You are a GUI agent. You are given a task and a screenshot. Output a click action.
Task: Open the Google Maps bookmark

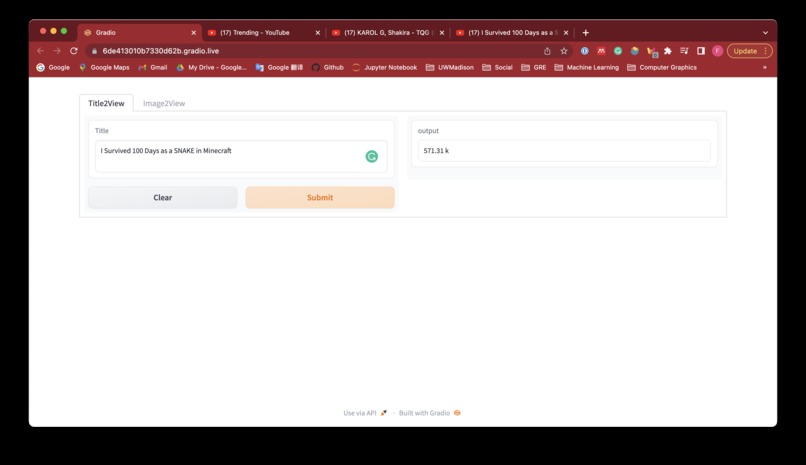pyautogui.click(x=104, y=67)
